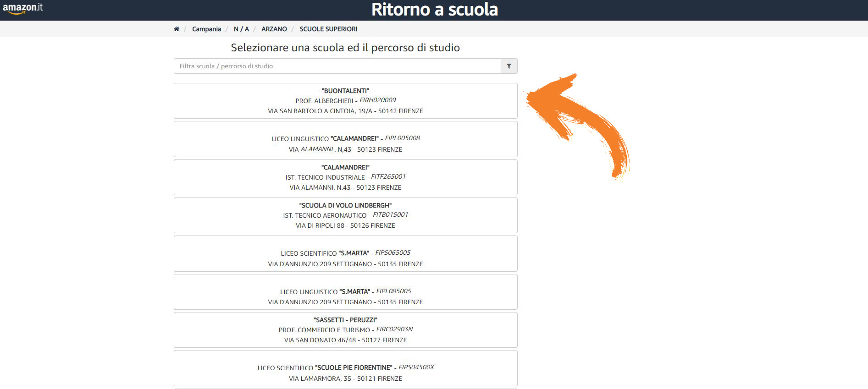Click the amazon.it logo
This screenshot has width=868, height=389.
pyautogui.click(x=22, y=8)
